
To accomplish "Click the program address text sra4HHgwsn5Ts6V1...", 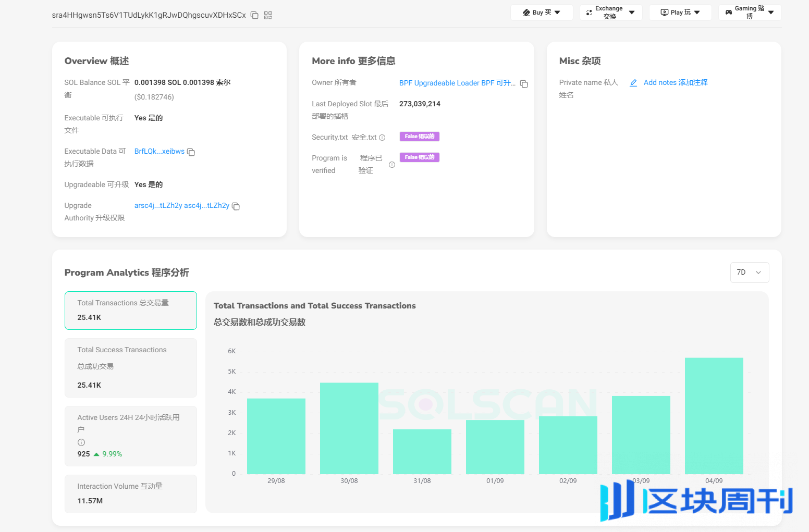I will click(149, 15).
